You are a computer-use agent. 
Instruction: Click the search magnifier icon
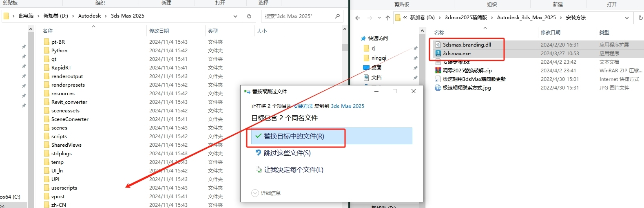tap(337, 16)
